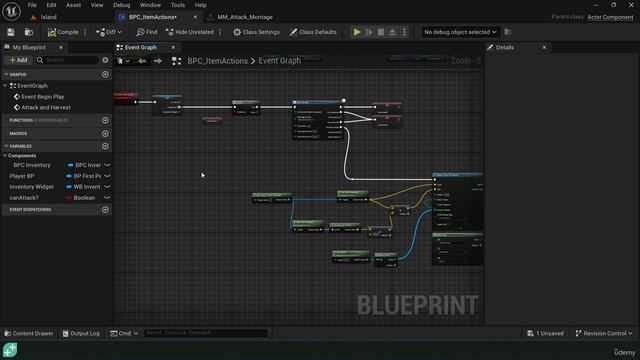Change the canAttack? Boolean type
Image resolution: width=640 pixels, height=360 pixels.
click(82, 198)
